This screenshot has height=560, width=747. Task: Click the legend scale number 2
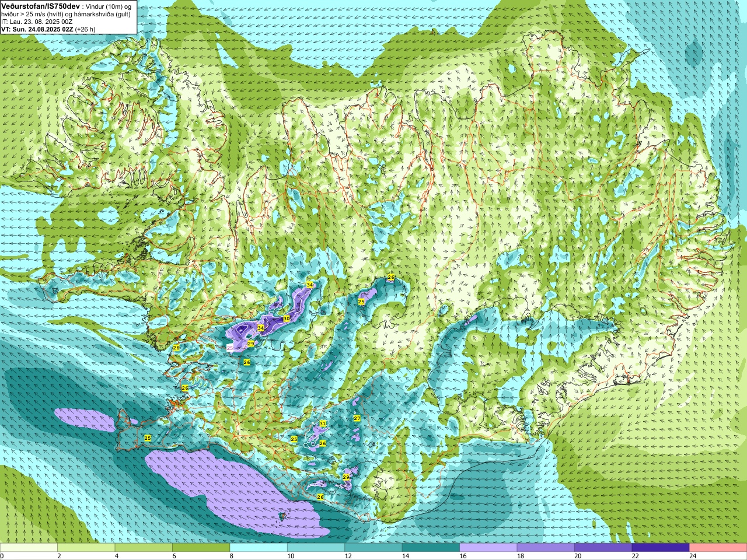coord(59,556)
